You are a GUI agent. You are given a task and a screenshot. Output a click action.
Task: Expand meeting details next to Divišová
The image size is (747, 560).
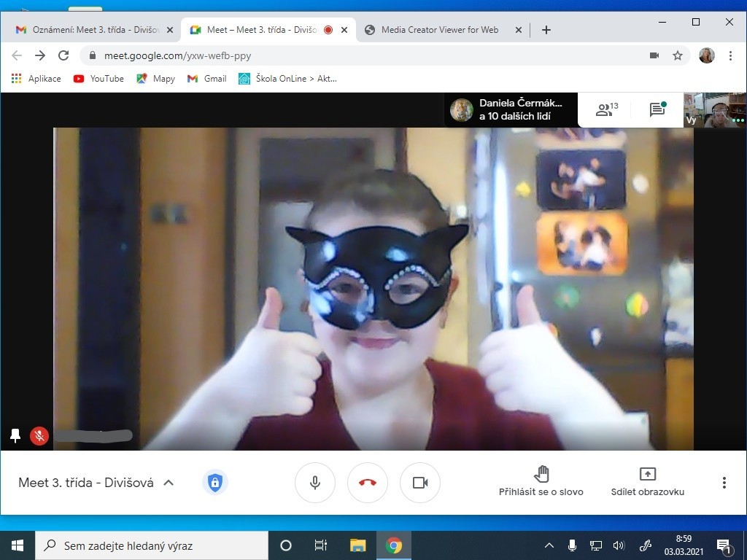point(169,483)
